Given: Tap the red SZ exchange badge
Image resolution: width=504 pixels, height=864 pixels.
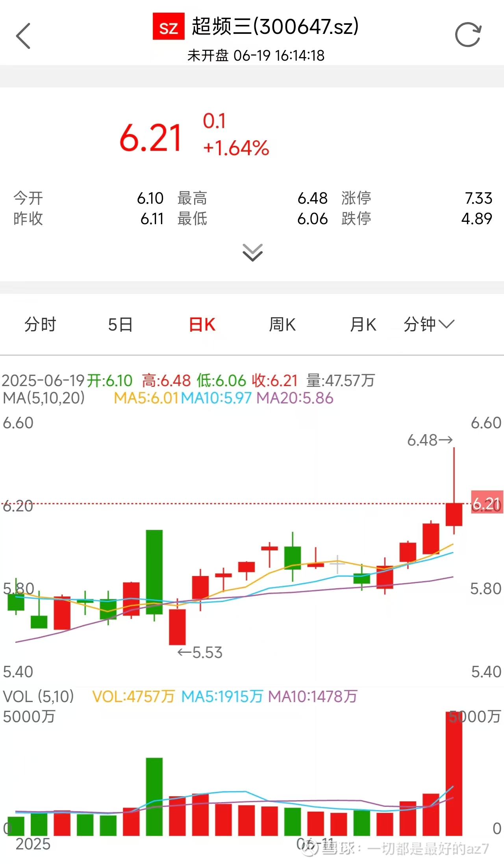Looking at the screenshot, I should pos(169,26).
